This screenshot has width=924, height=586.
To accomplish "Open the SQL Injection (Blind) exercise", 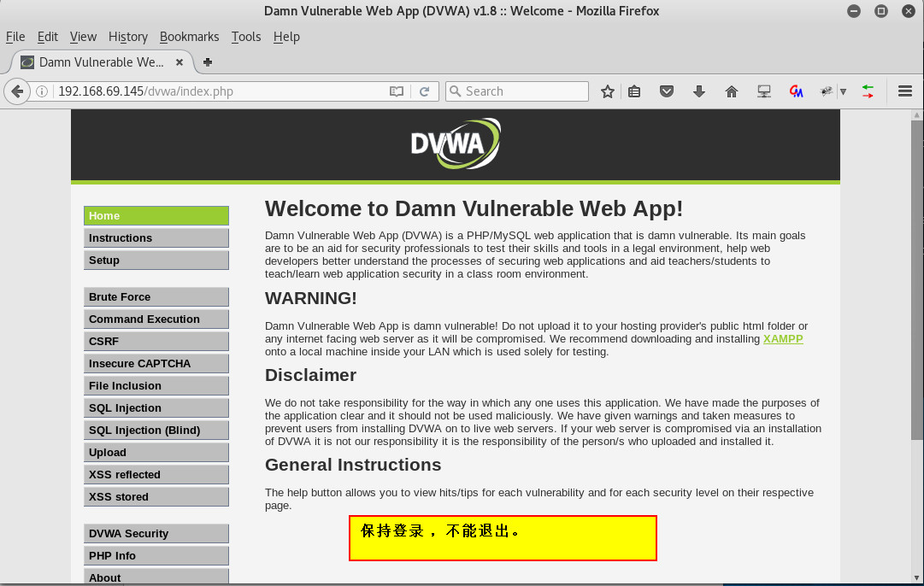I will pos(156,431).
